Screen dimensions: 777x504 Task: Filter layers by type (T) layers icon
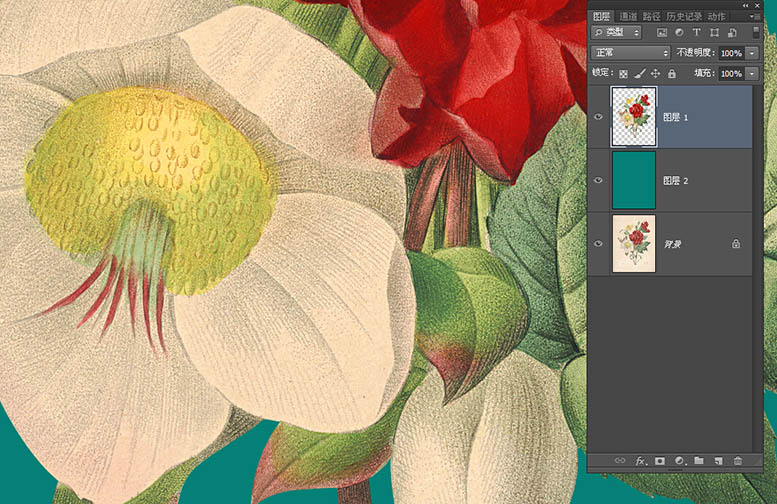coord(697,33)
